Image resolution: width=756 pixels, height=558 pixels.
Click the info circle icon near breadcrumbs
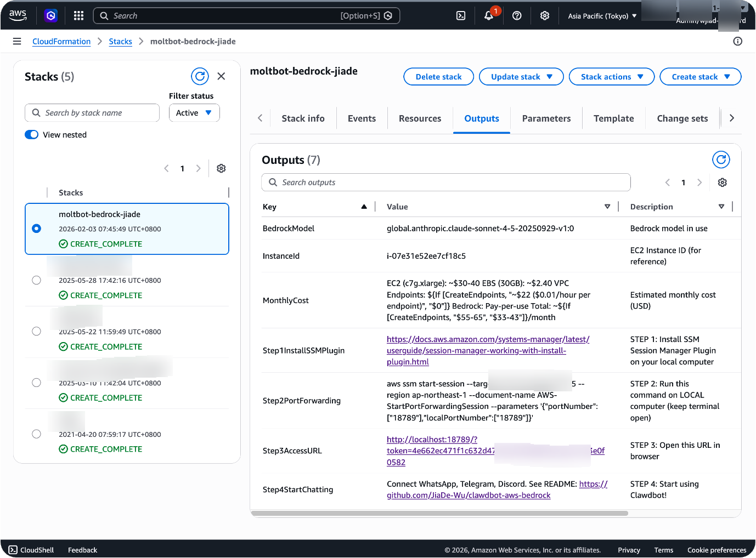[738, 41]
